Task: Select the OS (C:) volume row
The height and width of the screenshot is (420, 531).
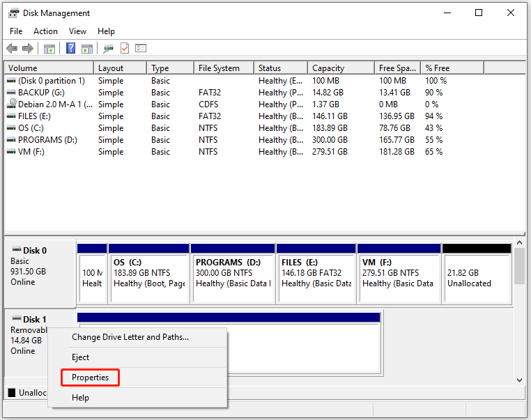Action: (265, 128)
